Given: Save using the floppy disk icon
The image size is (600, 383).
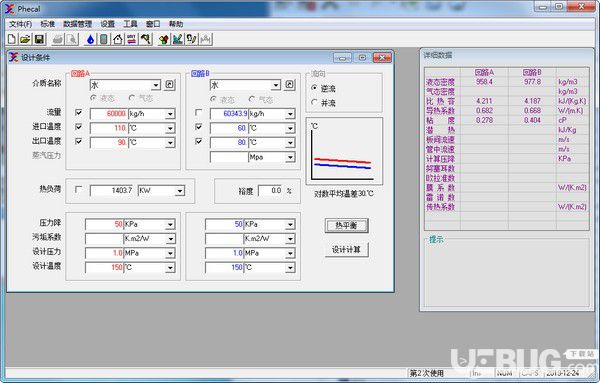Looking at the screenshot, I should pos(39,39).
